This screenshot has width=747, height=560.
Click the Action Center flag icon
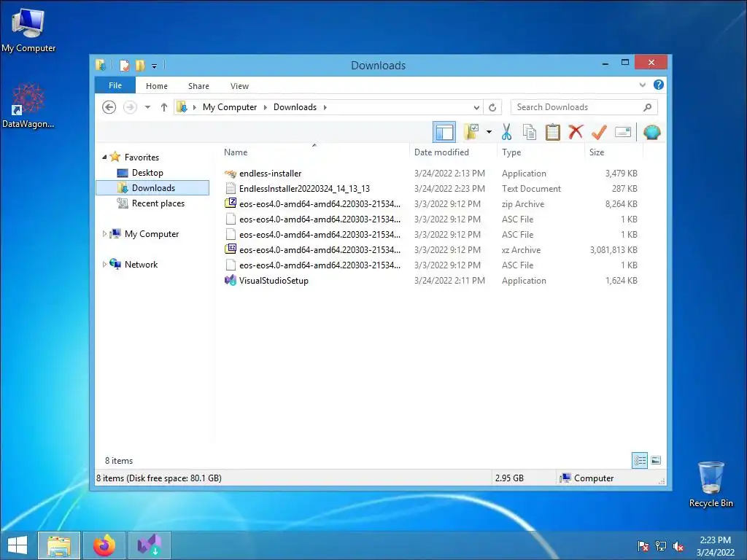[643, 546]
